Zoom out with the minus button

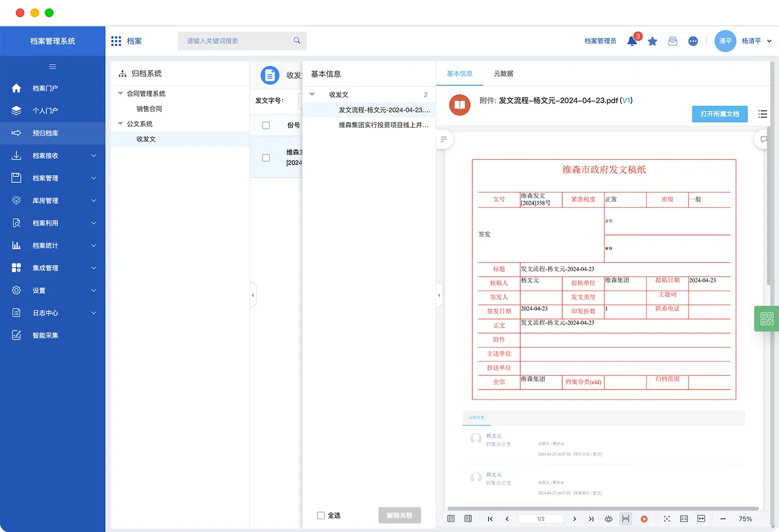[x=723, y=519]
